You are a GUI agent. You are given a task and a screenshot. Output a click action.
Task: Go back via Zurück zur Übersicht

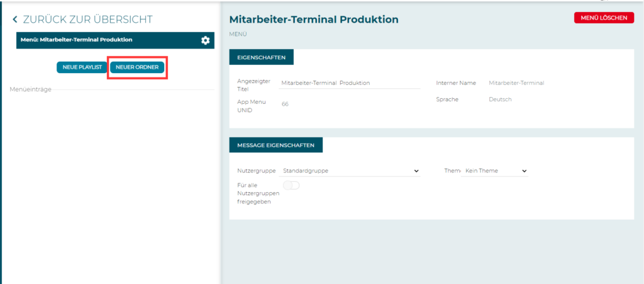pyautogui.click(x=87, y=20)
